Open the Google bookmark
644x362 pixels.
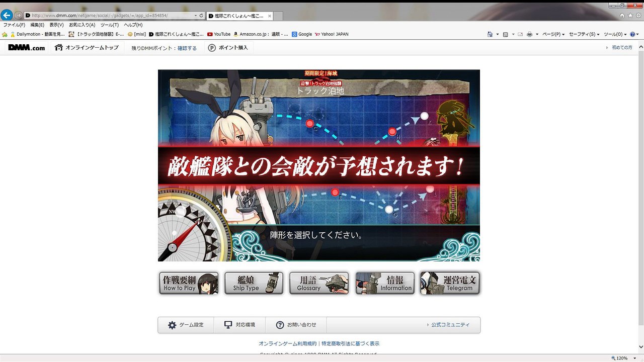[302, 34]
